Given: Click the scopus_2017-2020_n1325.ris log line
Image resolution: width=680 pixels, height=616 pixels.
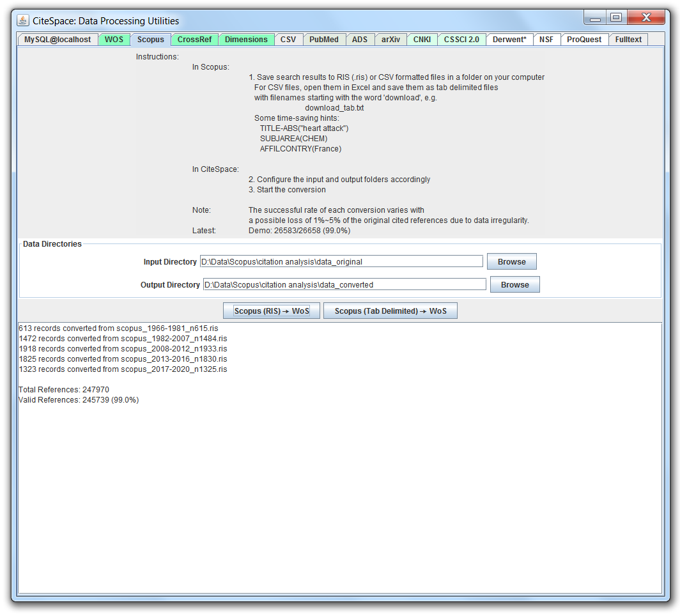Looking at the screenshot, I should [x=123, y=369].
